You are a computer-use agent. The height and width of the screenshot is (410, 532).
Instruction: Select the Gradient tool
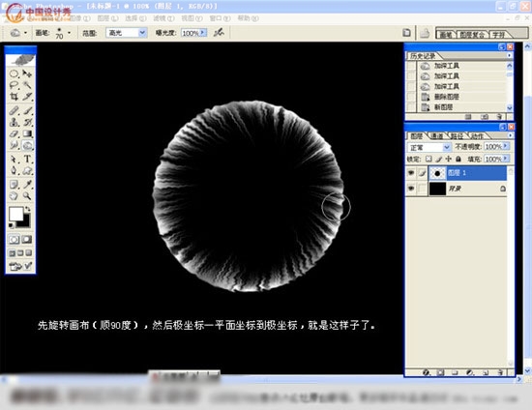pos(27,133)
